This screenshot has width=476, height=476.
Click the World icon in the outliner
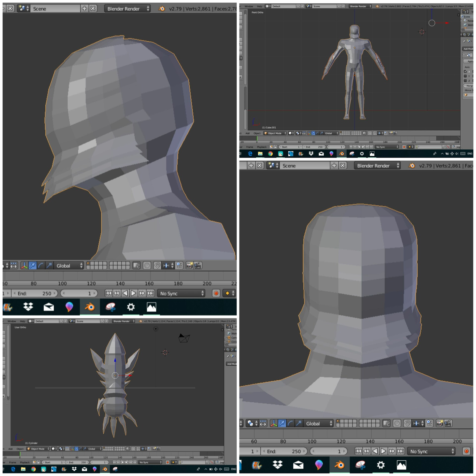(x=465, y=25)
